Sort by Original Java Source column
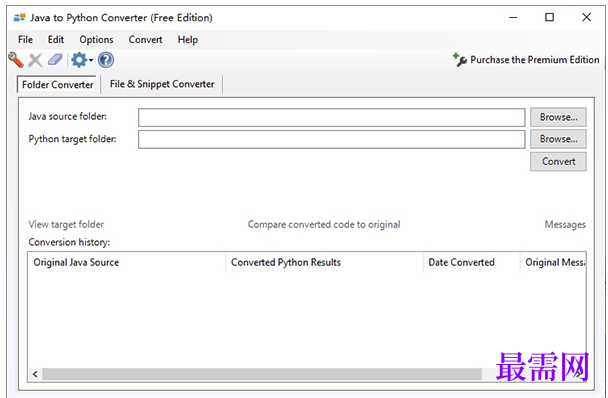Viewport: 608px width, 398px height. pyautogui.click(x=126, y=263)
